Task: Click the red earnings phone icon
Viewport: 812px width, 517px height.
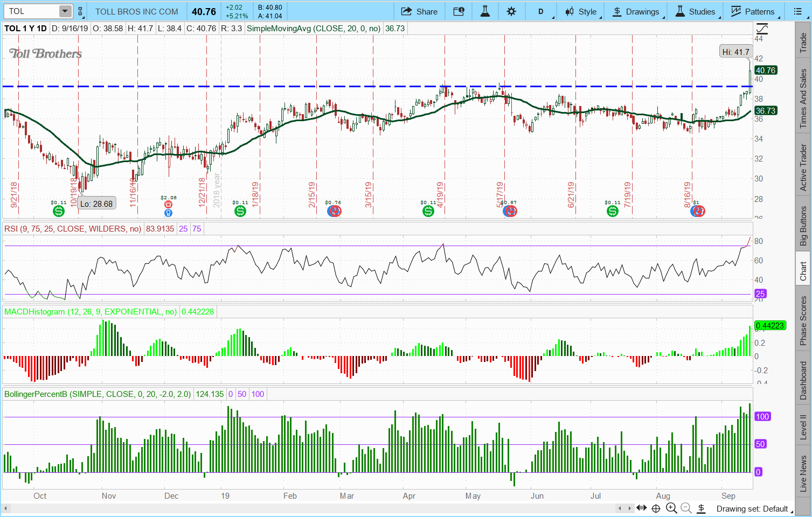Action: point(168,205)
